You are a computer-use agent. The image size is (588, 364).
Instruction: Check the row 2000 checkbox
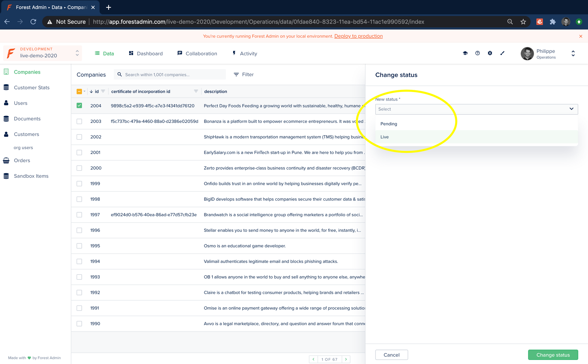(x=79, y=168)
